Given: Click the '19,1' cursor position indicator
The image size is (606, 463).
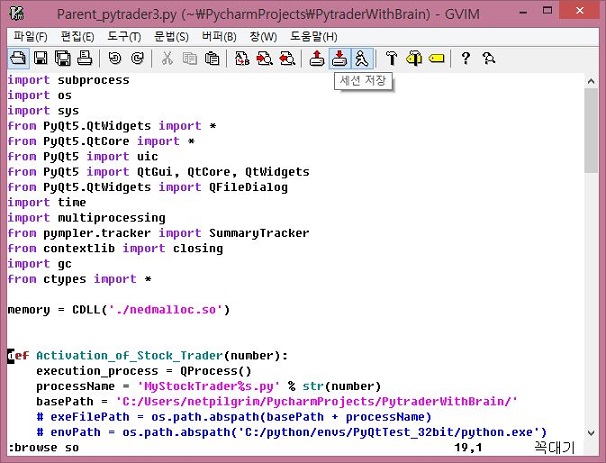Looking at the screenshot, I should (x=468, y=448).
